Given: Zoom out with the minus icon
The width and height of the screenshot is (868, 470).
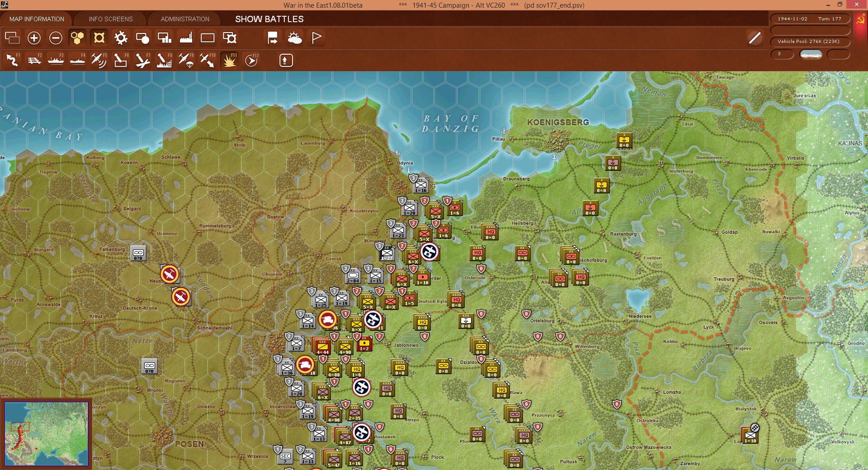Looking at the screenshot, I should pos(56,38).
